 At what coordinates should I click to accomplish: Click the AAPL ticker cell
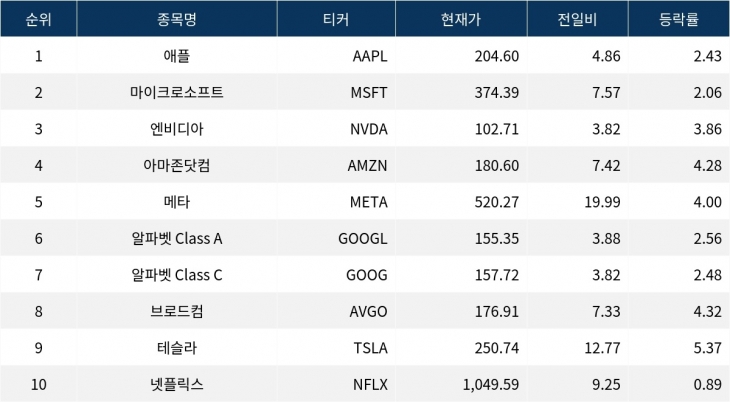369,56
